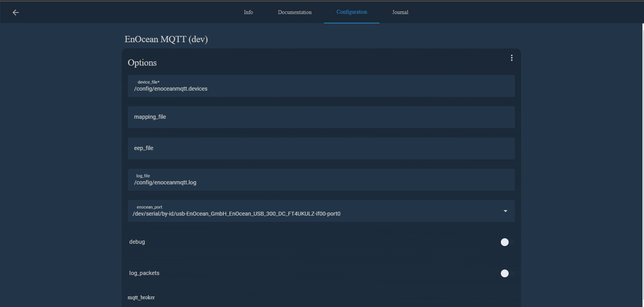Open the three-dot options menu

pos(511,58)
